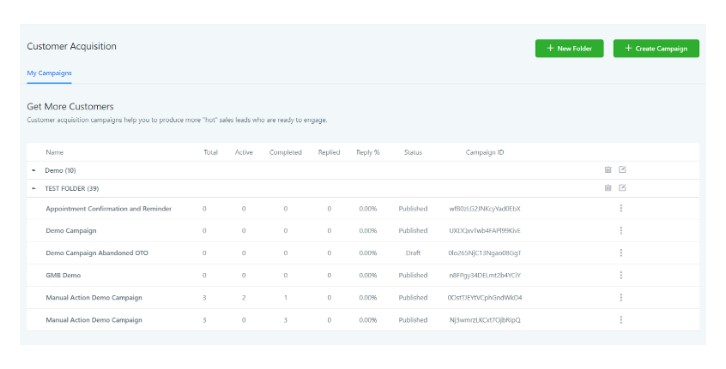
Task: Delete the TEST FOLDER (39) via trash icon
Action: [608, 188]
